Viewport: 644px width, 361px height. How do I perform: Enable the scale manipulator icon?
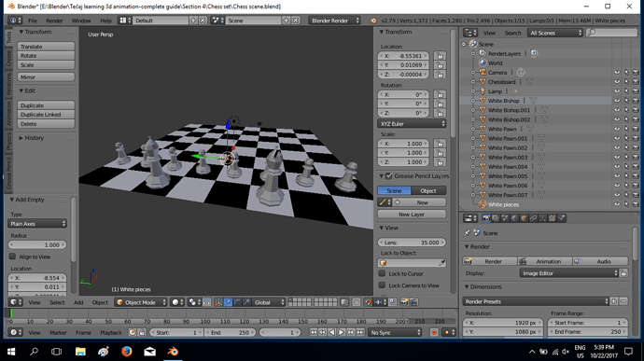click(x=246, y=302)
